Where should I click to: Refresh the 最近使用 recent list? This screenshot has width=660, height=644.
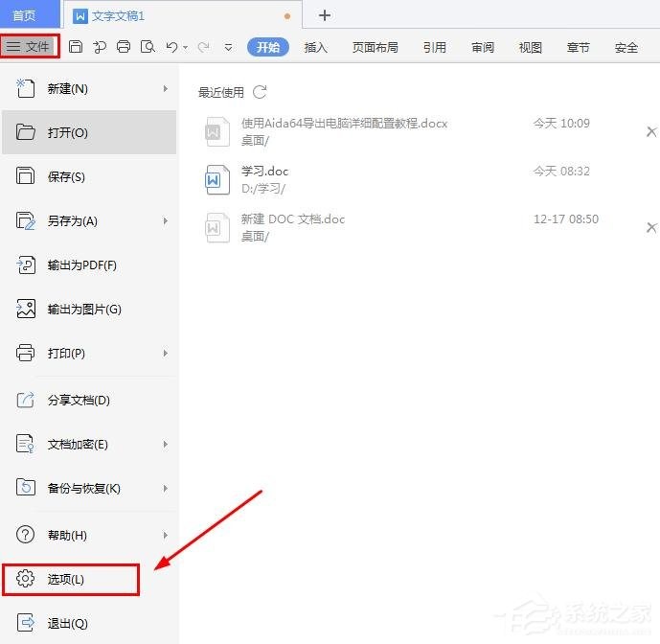(260, 92)
